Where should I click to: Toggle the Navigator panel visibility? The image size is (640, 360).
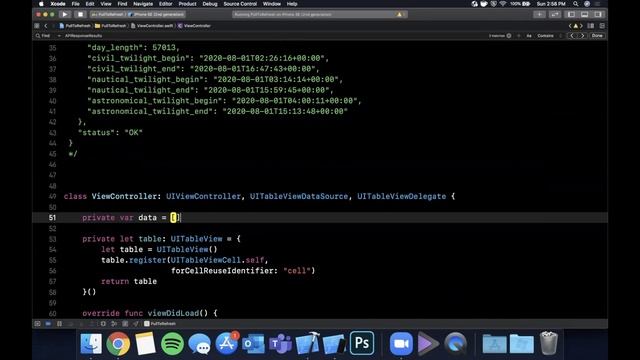pos(571,14)
